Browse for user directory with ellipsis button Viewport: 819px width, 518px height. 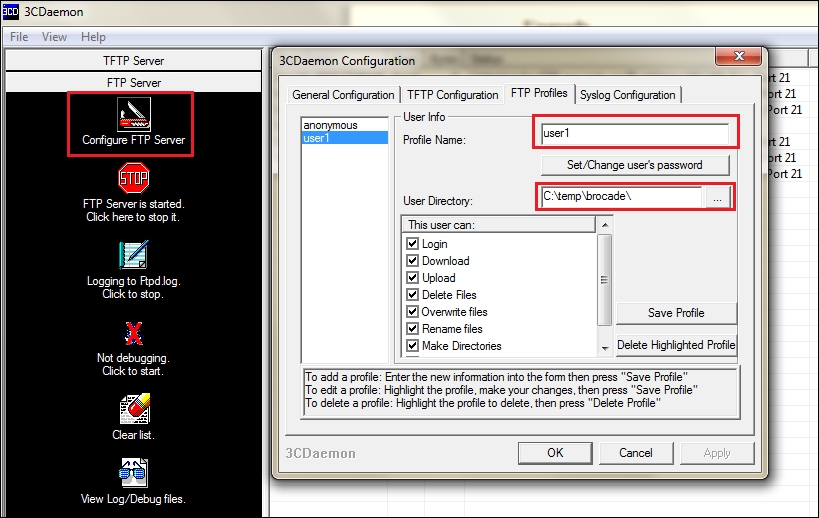coord(718,198)
